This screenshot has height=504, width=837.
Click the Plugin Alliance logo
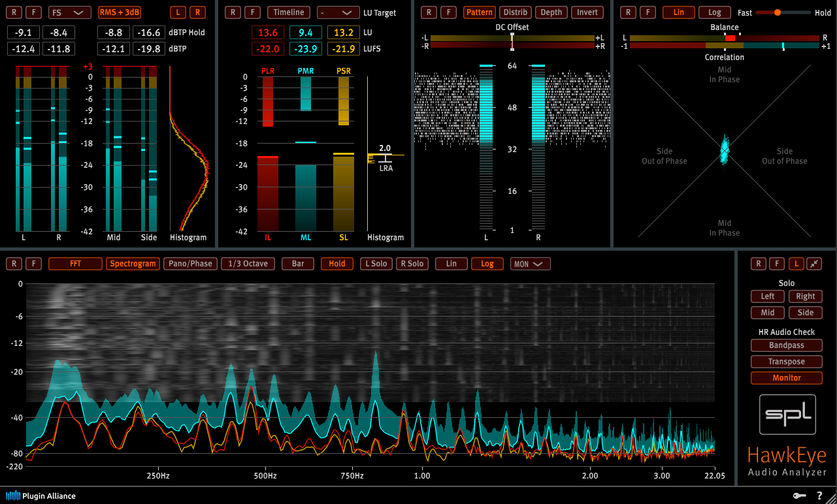pos(41,496)
